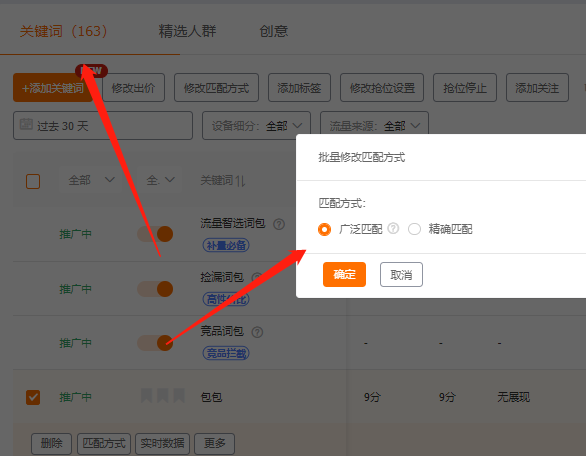586x456 pixels.
Task: Click the 竞品拦截 tag
Action: [226, 353]
